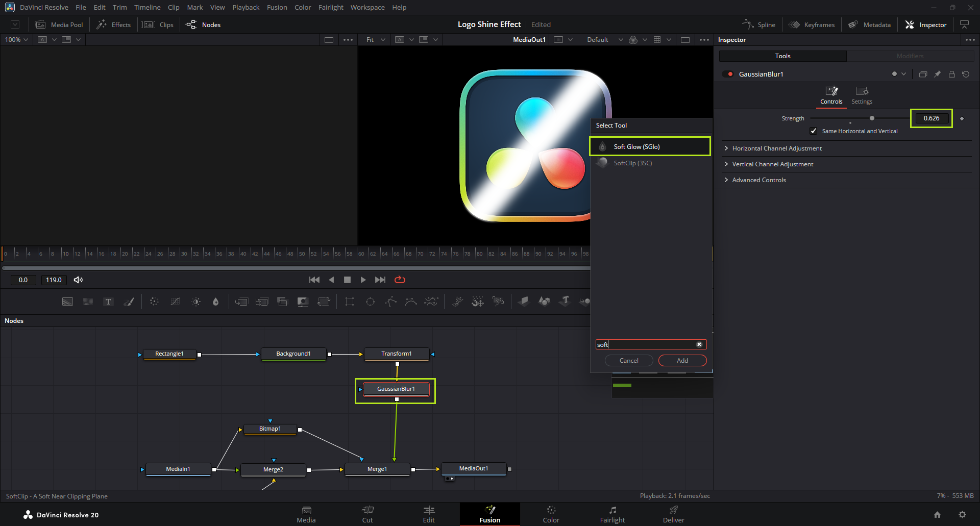Image resolution: width=980 pixels, height=526 pixels.
Task: Click the Add button in Select Tool
Action: click(x=682, y=360)
